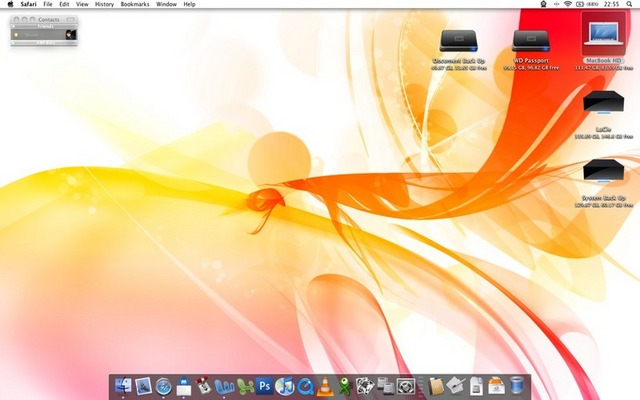Open the Edit menu
640x400 pixels.
tap(64, 4)
